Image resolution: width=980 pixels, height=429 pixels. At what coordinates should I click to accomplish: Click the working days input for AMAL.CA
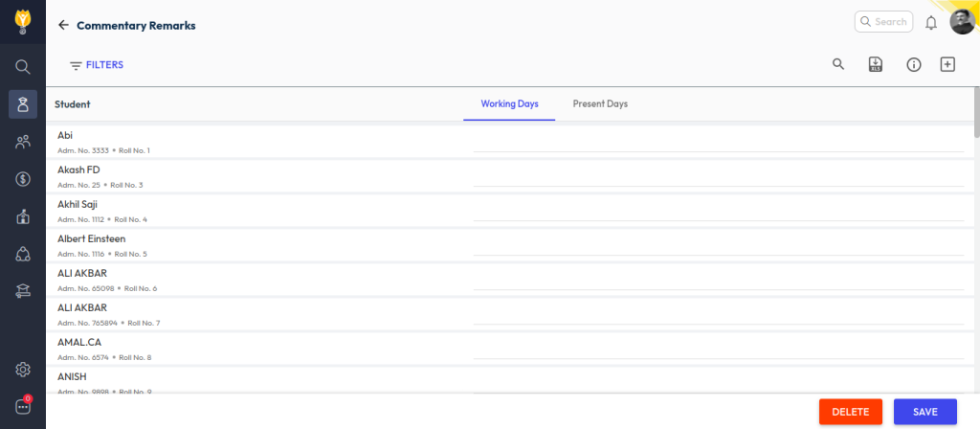coord(719,350)
